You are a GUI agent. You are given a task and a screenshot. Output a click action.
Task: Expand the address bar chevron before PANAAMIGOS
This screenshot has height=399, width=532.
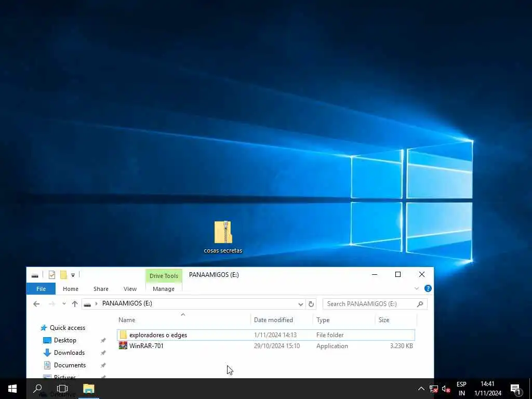pos(96,303)
